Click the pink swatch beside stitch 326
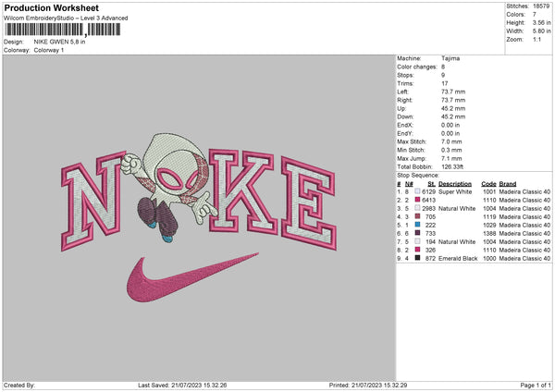Viewport: 555px width, 392px height. coord(417,250)
